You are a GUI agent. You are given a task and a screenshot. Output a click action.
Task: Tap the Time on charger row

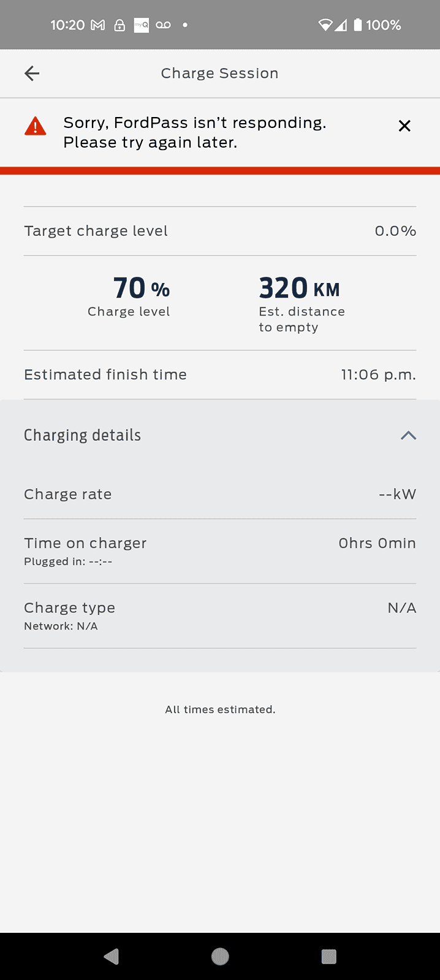(x=220, y=551)
